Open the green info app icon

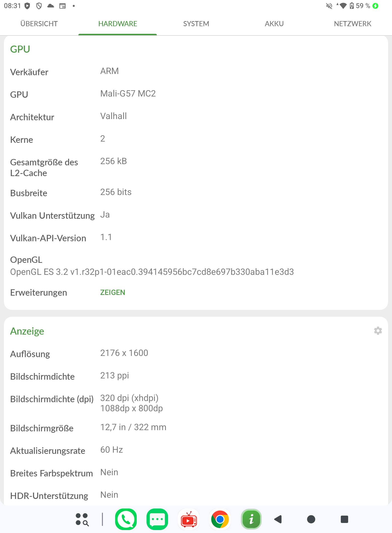(251, 519)
